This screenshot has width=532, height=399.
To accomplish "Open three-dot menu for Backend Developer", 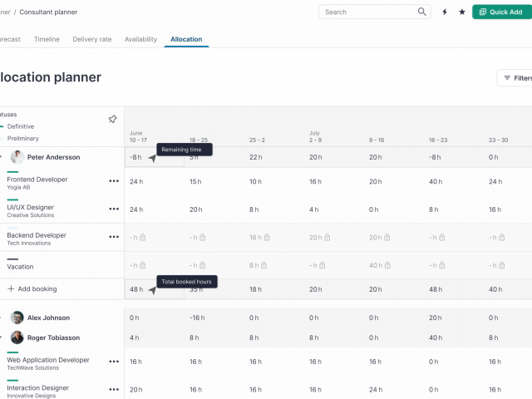I will [x=114, y=238].
